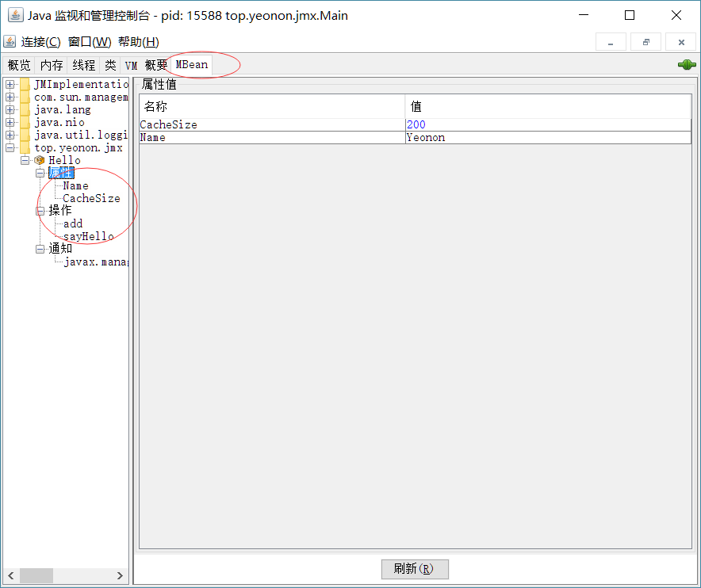
Task: Click the tree scrollbar right arrow
Action: point(120,575)
